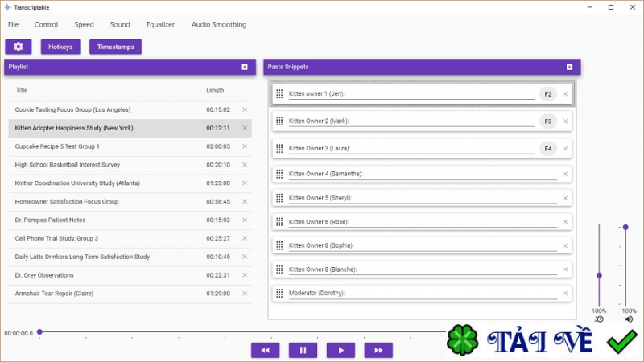The width and height of the screenshot is (644, 362).
Task: Remove Cookie Tasting Focus Group from playlist
Action: (245, 109)
